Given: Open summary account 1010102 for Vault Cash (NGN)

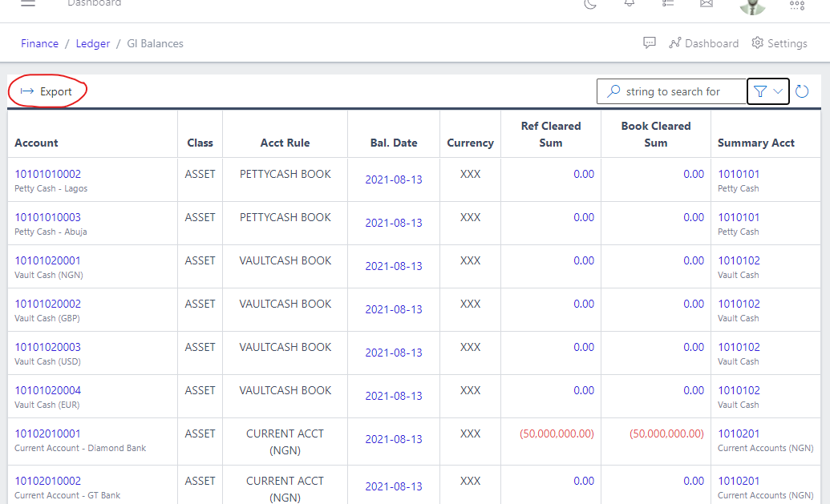Looking at the screenshot, I should [739, 260].
